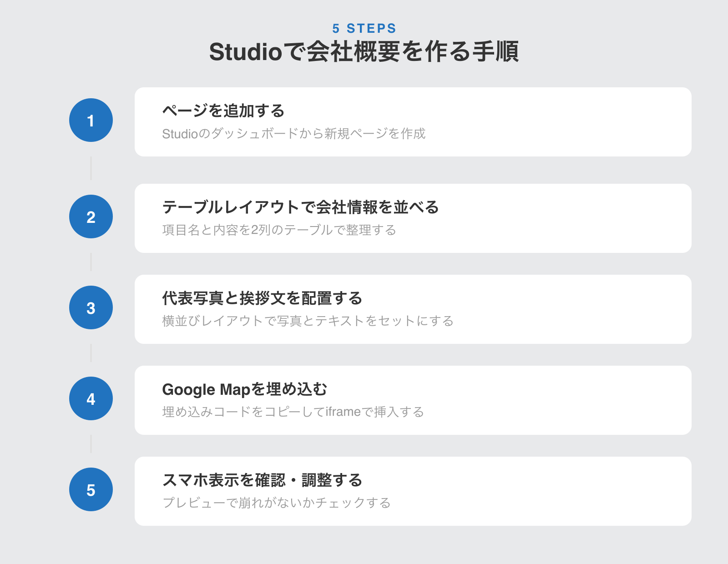This screenshot has width=728, height=564.
Task: Click 「代表写真と挨拶文を配置する」 text
Action: click(x=263, y=299)
